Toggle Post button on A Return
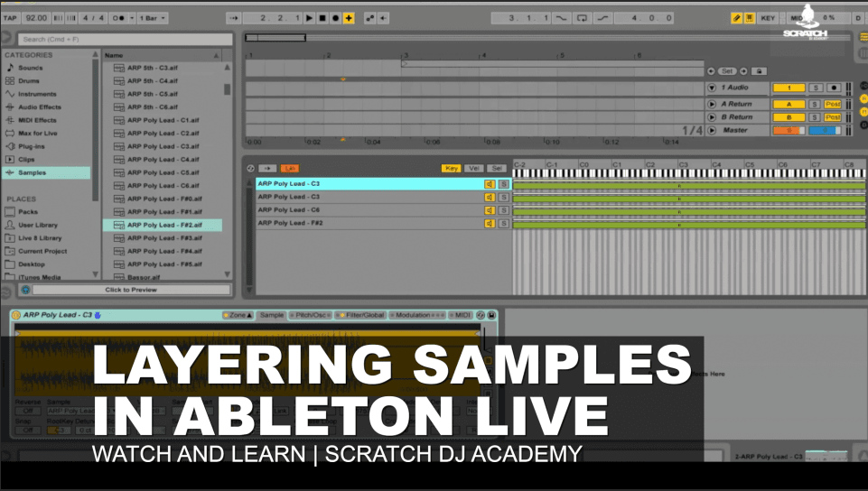The image size is (868, 491). (832, 104)
